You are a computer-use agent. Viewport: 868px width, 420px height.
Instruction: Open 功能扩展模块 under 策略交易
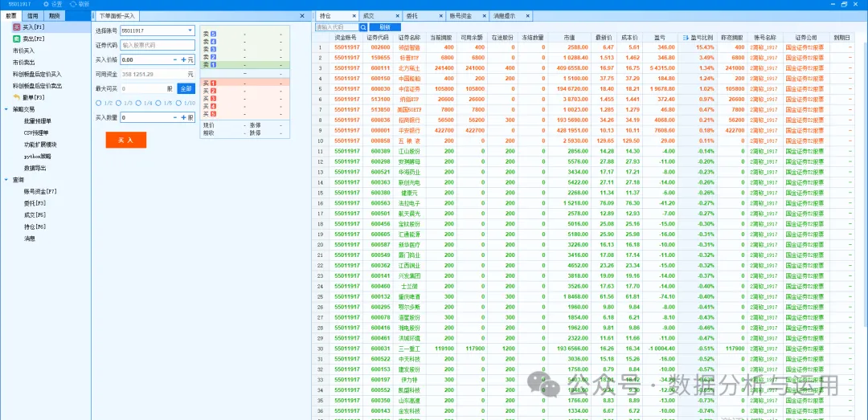click(40, 145)
